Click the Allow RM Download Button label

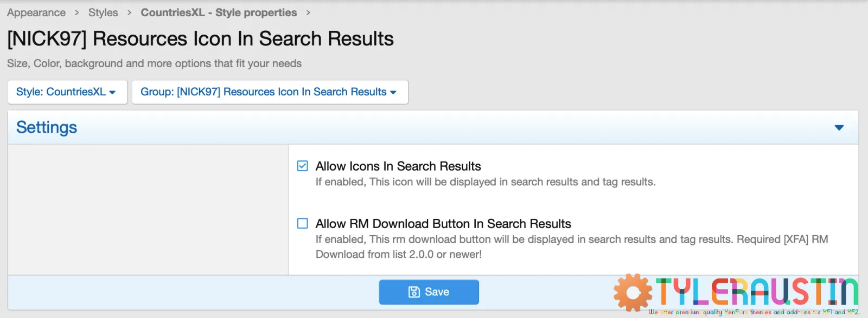443,224
